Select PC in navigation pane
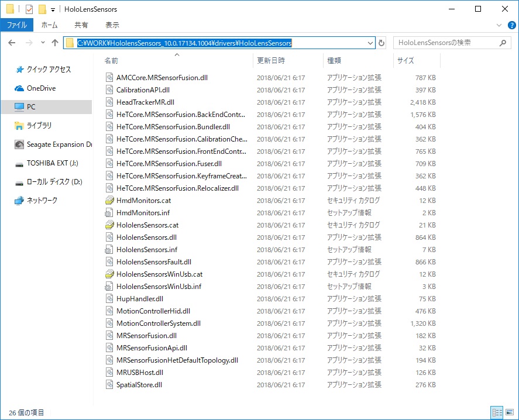519x420 pixels. click(x=46, y=107)
